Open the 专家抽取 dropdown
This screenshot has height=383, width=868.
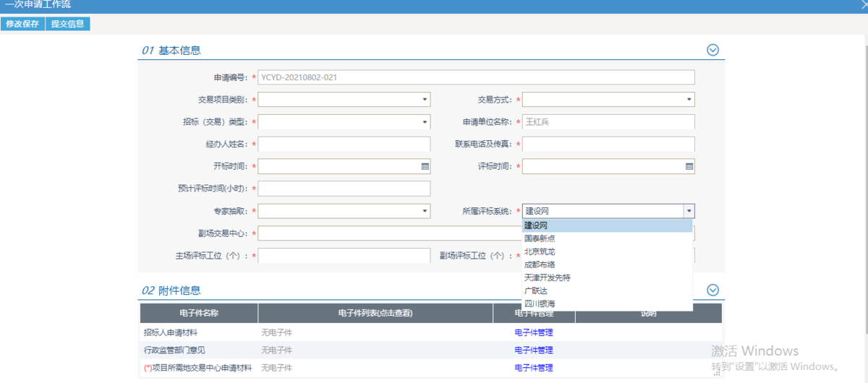coord(425,211)
